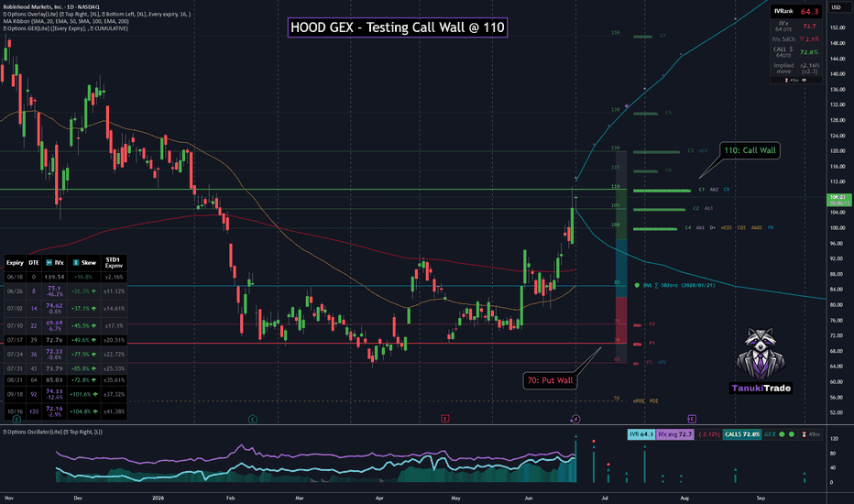Click the +104.8% skew value
Viewport: 854px width, 504px height.
81,411
